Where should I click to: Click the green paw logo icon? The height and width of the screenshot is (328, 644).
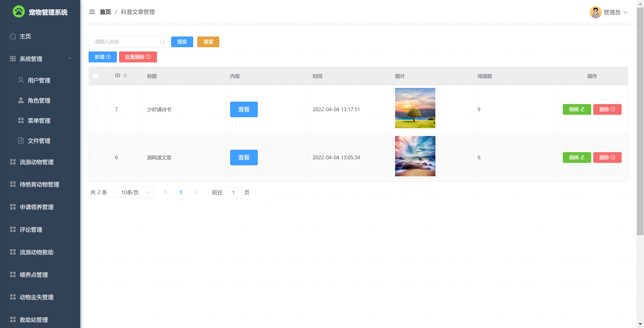19,11
